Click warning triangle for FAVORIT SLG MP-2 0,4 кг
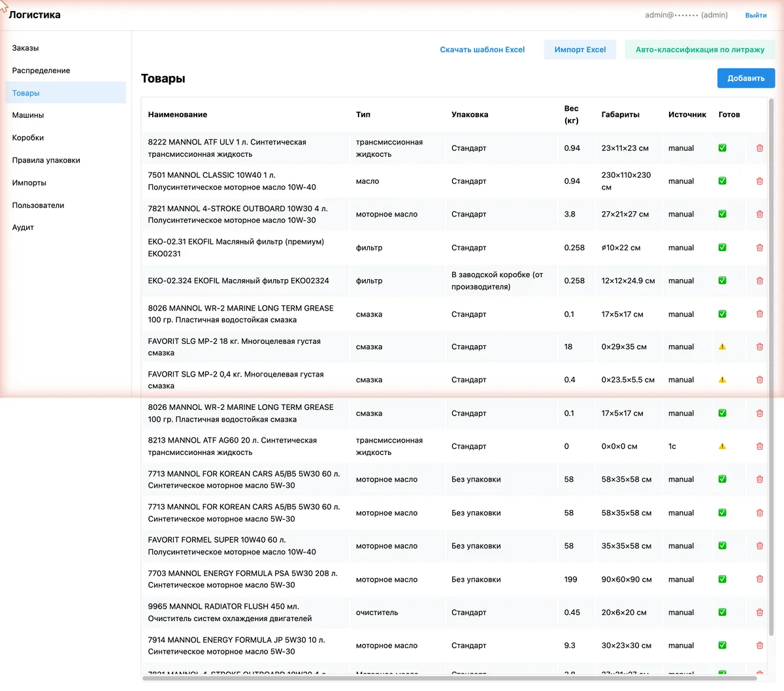The width and height of the screenshot is (784, 691). click(722, 380)
